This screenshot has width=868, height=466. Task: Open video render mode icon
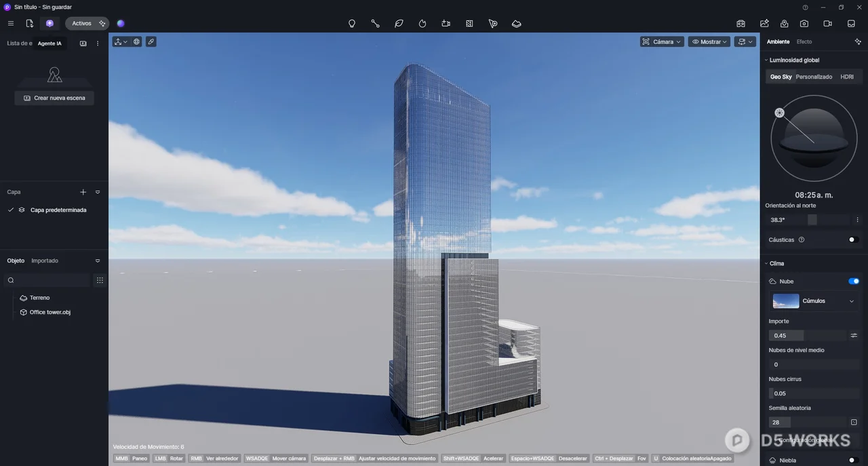pos(827,23)
